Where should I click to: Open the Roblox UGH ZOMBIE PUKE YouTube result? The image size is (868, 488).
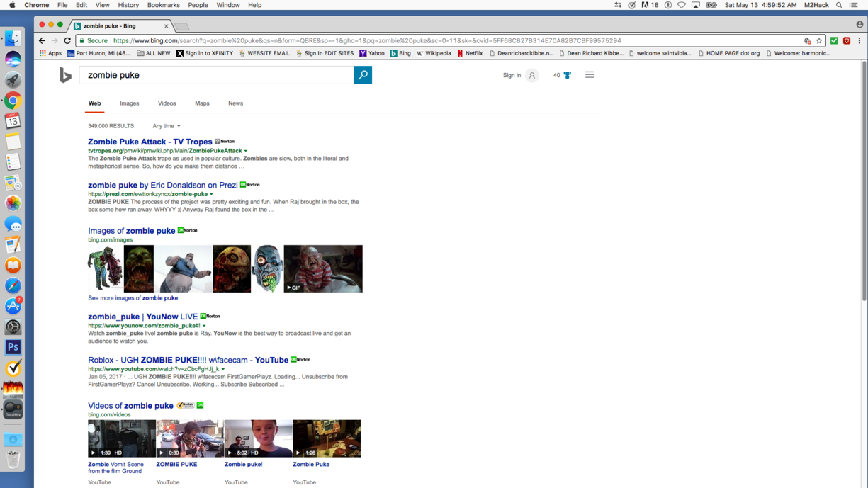(188, 360)
